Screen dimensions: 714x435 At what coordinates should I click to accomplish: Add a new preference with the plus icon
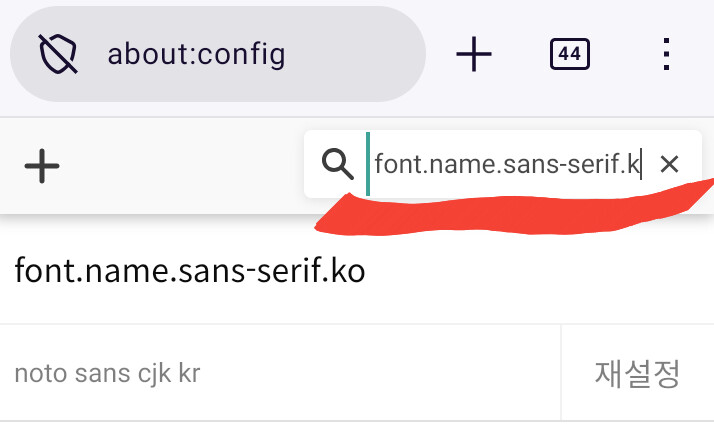[x=42, y=166]
